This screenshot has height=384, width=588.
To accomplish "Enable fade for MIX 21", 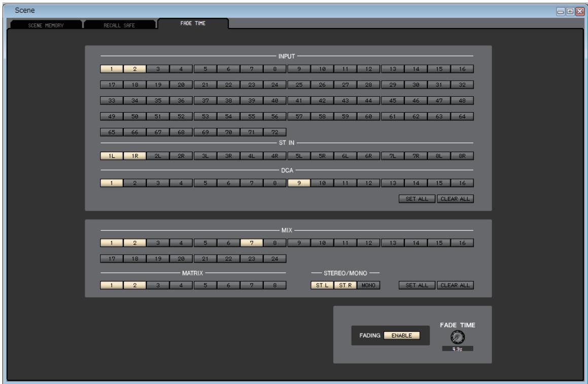I will pos(205,259).
